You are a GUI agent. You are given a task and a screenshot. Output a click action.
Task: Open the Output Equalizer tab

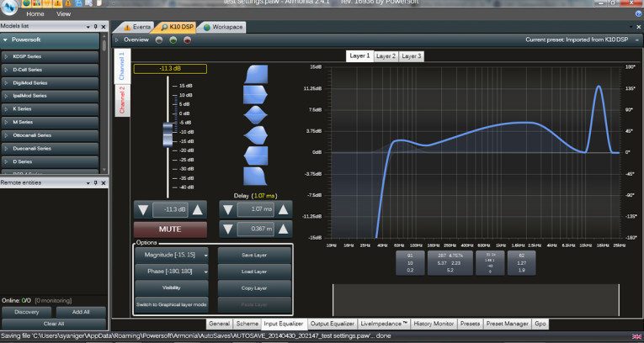(333, 324)
